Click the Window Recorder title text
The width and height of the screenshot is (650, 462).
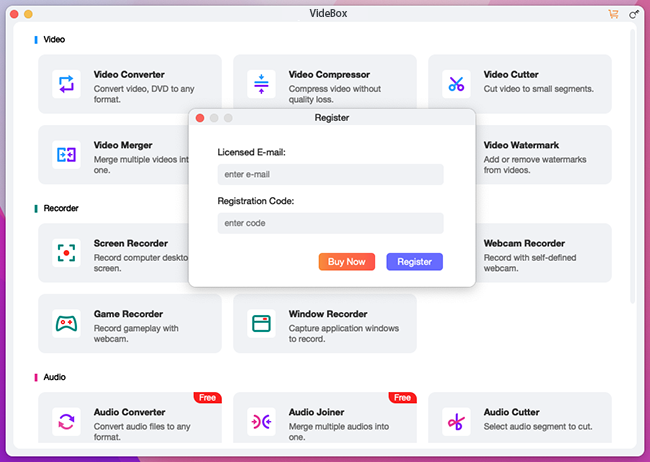click(328, 314)
